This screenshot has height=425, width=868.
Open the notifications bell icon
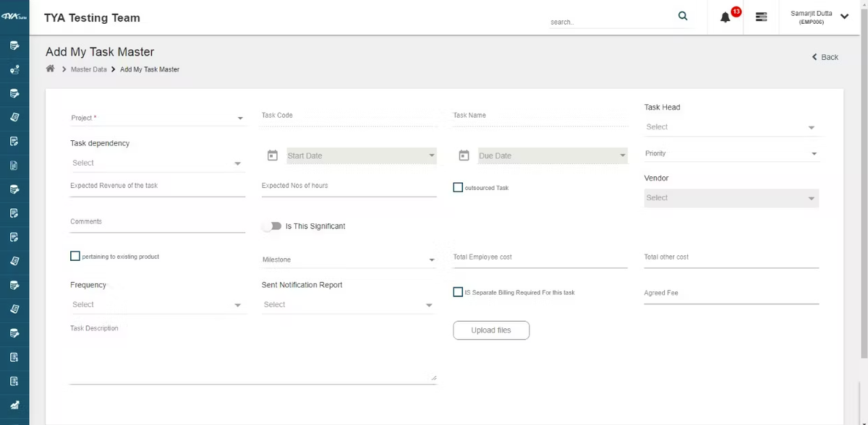point(726,17)
